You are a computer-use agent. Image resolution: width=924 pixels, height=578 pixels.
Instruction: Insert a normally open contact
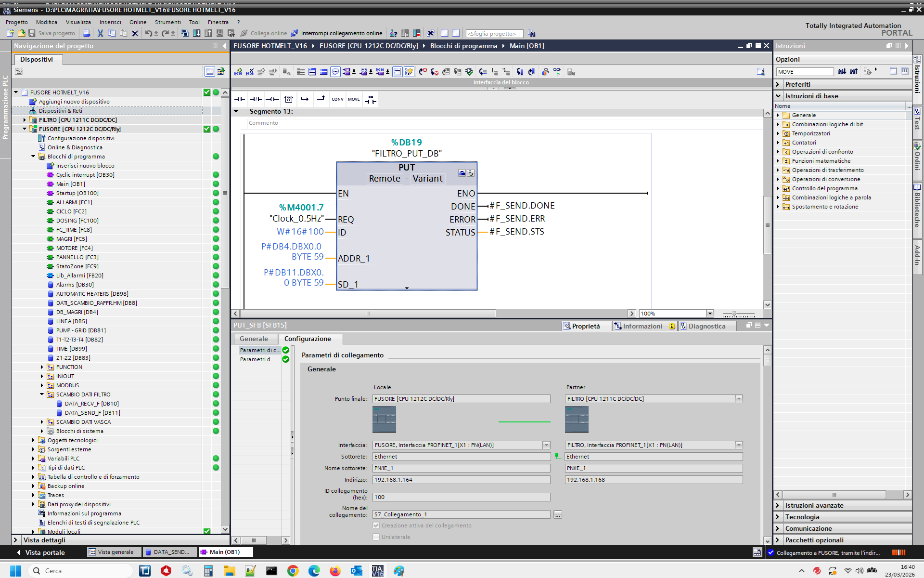(x=239, y=99)
